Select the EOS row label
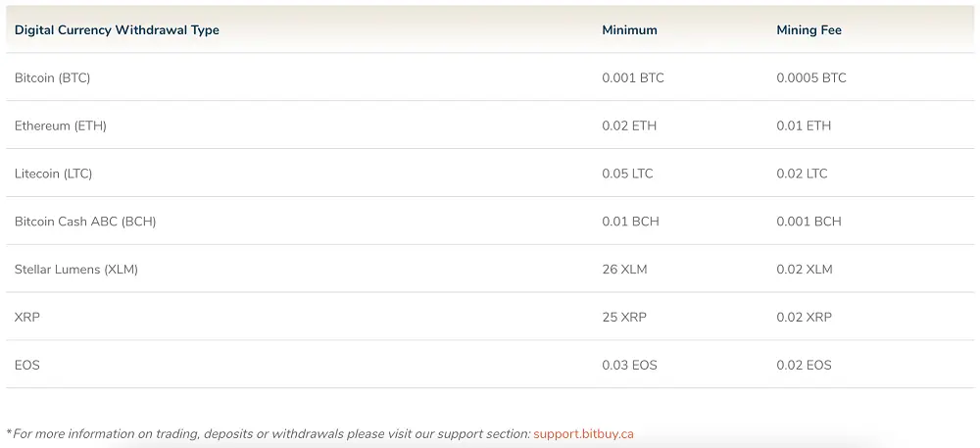980x448 pixels. (x=27, y=366)
